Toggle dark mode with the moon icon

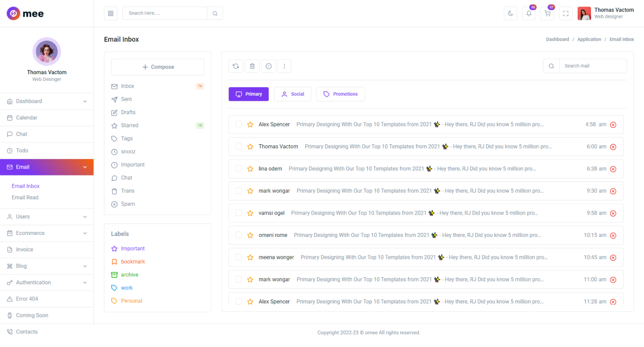(510, 13)
